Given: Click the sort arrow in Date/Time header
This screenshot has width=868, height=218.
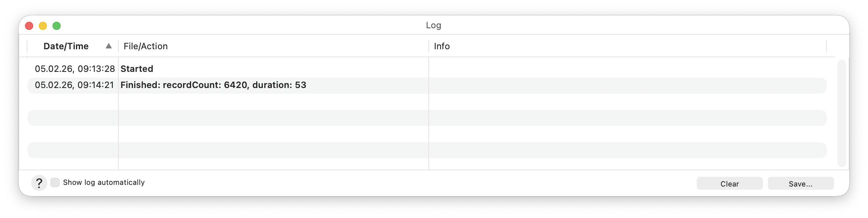Looking at the screenshot, I should (108, 46).
